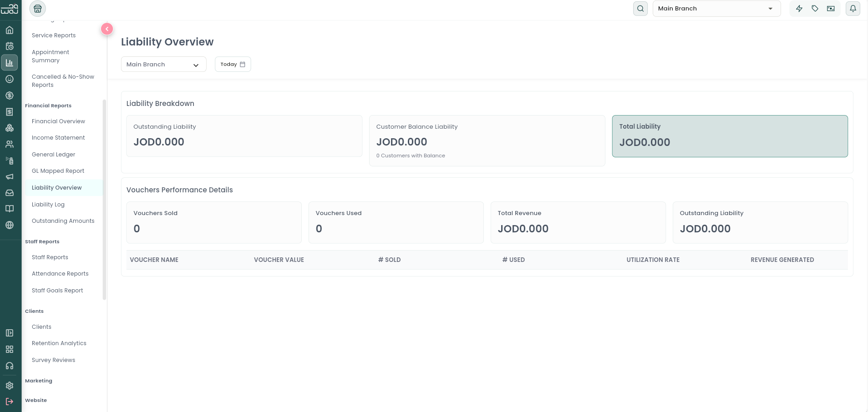Open Clients report item
The width and height of the screenshot is (868, 412).
pyautogui.click(x=41, y=327)
